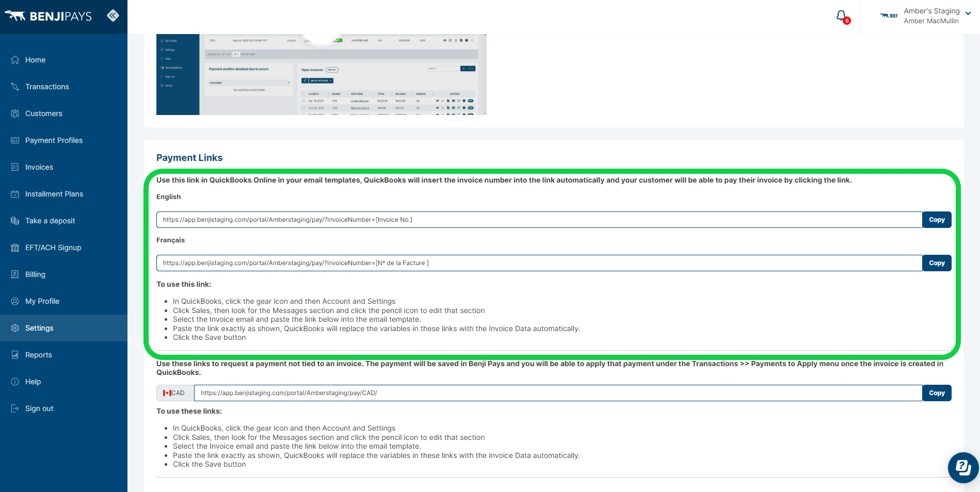Click the BenjiPays logo
This screenshot has width=980, height=492.
point(48,16)
